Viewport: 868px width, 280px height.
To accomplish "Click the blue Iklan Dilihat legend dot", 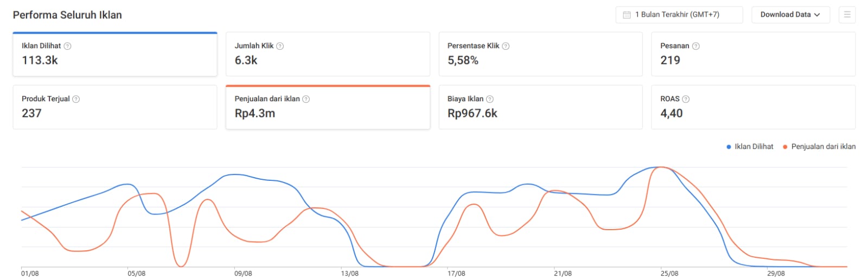I will (729, 147).
